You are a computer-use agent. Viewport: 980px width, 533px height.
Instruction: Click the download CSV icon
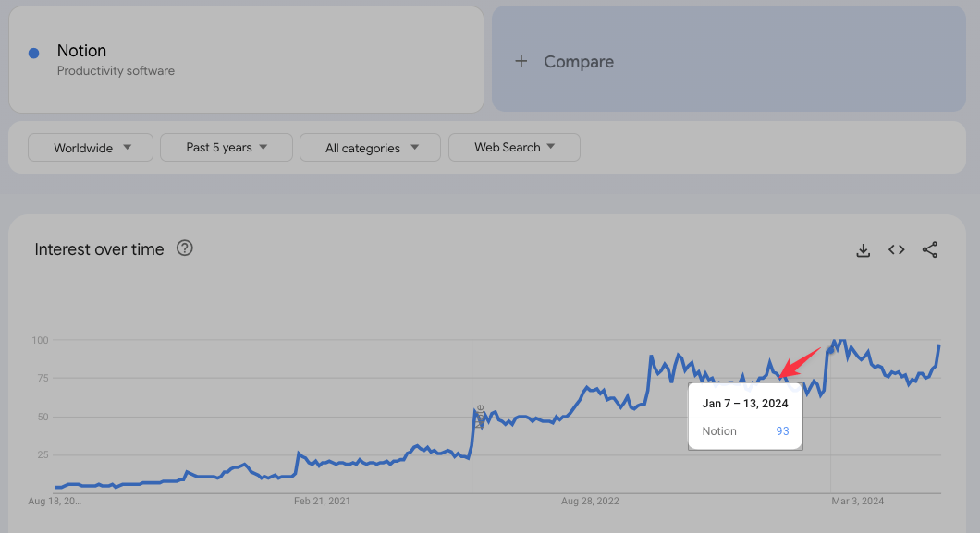coord(863,249)
